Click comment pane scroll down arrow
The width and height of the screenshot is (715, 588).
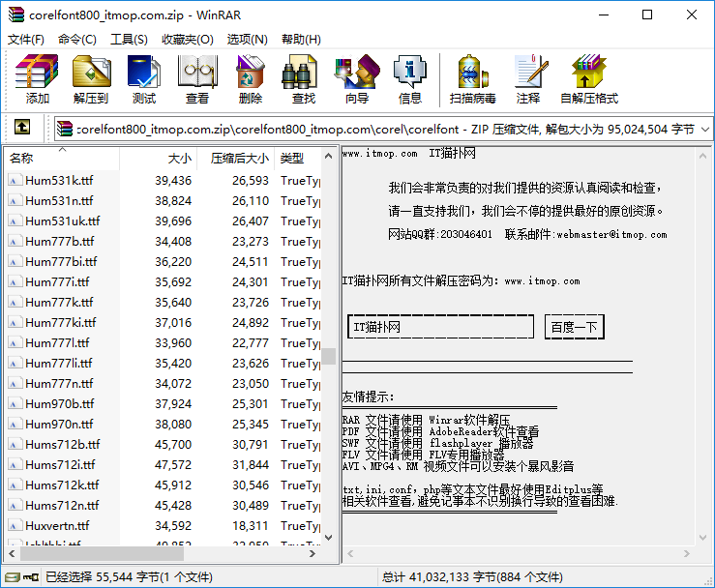coord(702,538)
